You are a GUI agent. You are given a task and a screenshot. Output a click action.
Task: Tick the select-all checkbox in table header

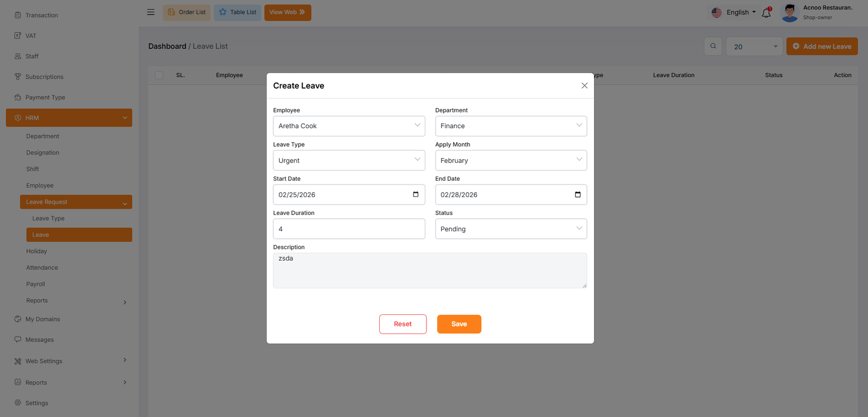(x=159, y=75)
